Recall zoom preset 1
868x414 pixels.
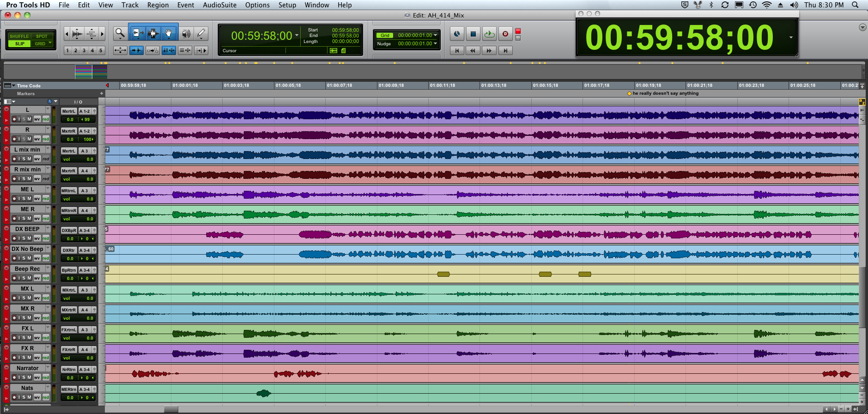67,50
